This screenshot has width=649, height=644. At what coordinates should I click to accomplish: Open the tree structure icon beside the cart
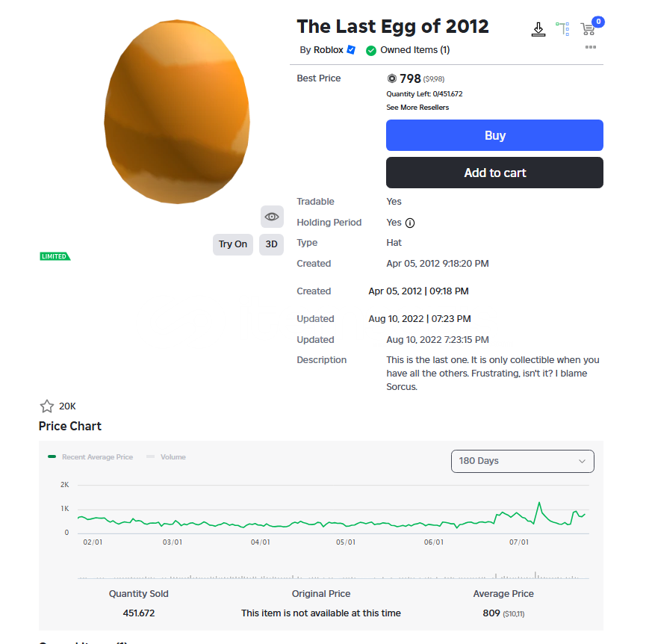562,29
